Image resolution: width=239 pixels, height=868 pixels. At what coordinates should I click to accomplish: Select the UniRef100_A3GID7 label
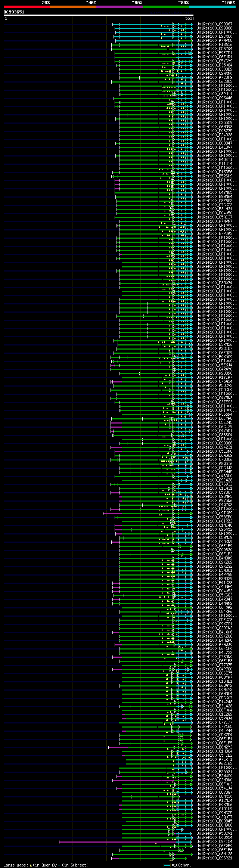[214, 349]
